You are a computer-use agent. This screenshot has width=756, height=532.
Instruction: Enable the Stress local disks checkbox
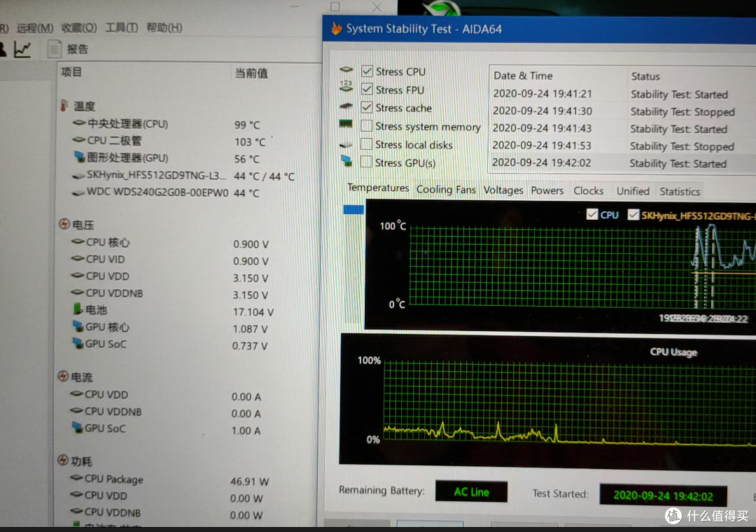[x=366, y=143]
